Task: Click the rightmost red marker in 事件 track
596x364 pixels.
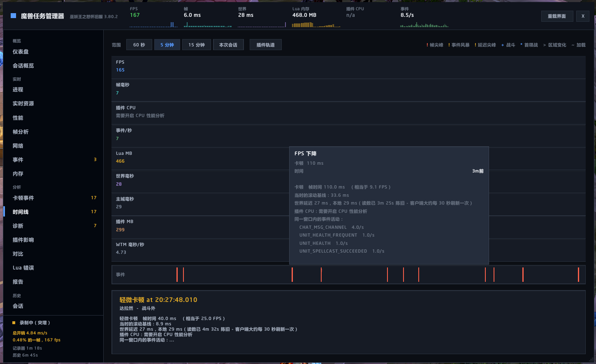Action: (578, 274)
